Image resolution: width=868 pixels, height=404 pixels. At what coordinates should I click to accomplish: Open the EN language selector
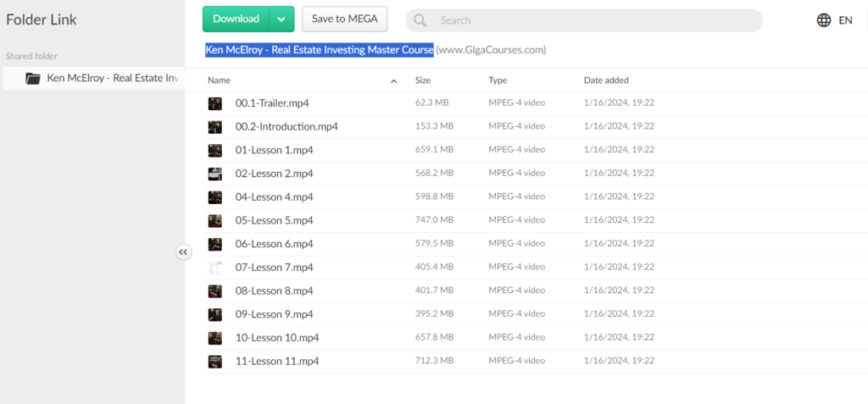(x=845, y=20)
